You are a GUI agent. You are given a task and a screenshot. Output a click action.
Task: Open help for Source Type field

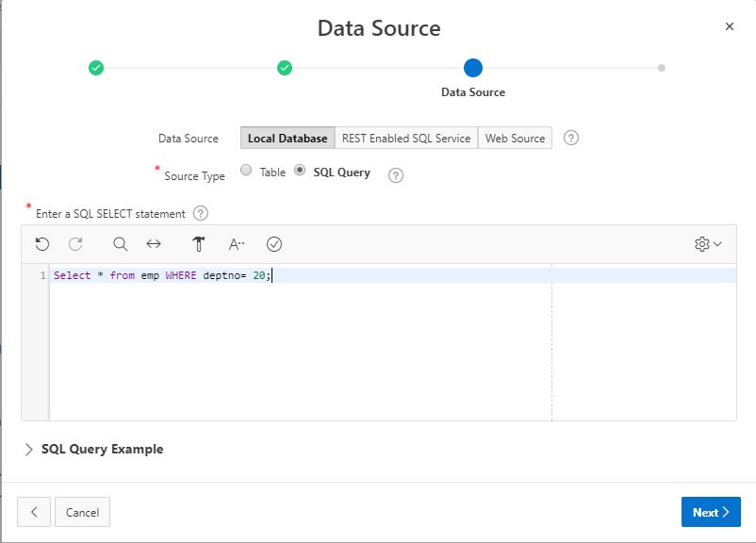[x=396, y=175]
